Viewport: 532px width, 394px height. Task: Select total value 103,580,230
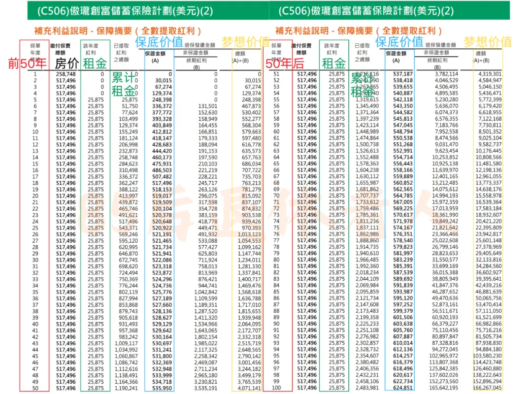[x=487, y=357]
